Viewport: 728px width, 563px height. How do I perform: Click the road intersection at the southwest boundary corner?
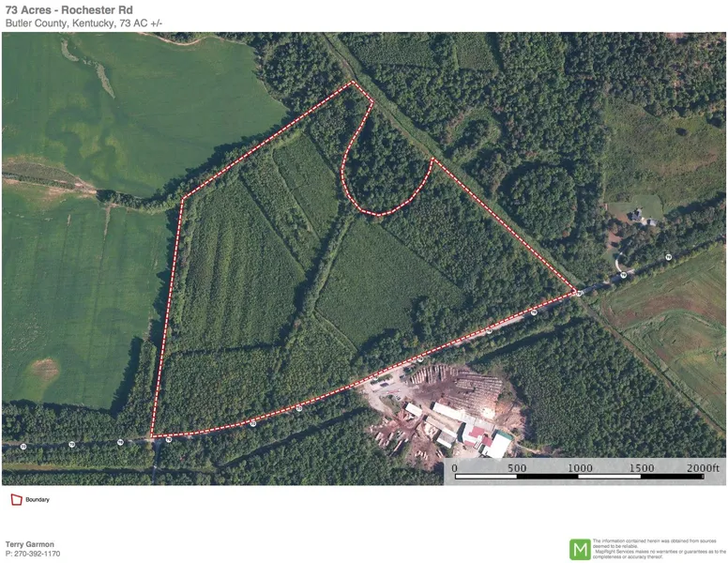click(155, 439)
